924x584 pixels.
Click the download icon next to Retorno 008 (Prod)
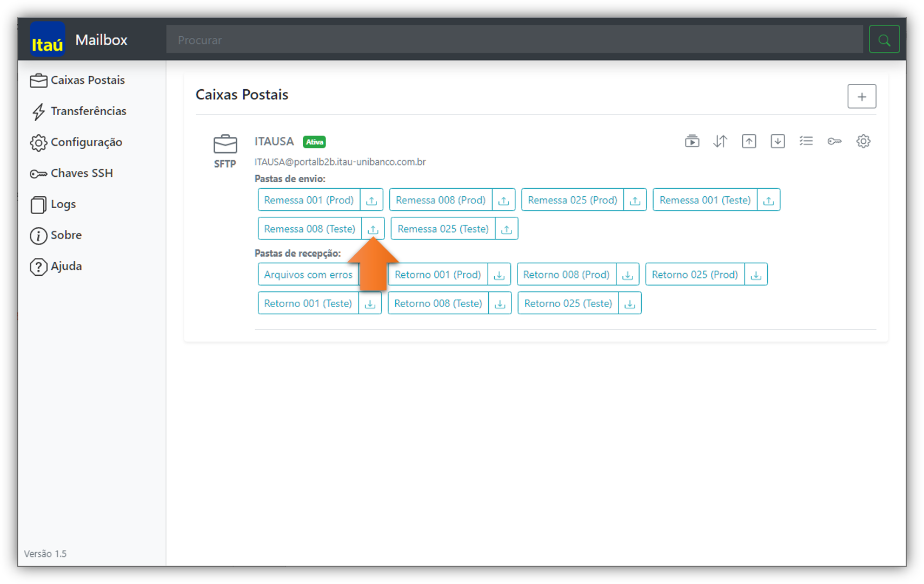click(628, 275)
